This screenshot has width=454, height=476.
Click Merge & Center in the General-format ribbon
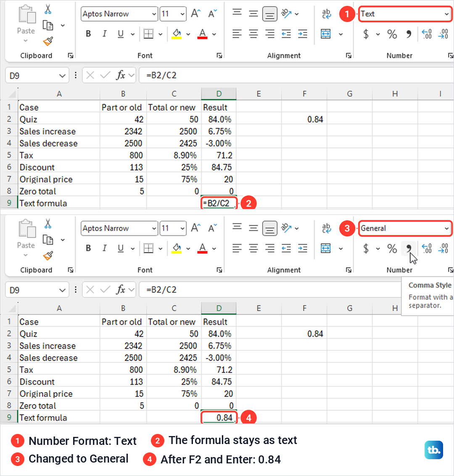(x=326, y=248)
